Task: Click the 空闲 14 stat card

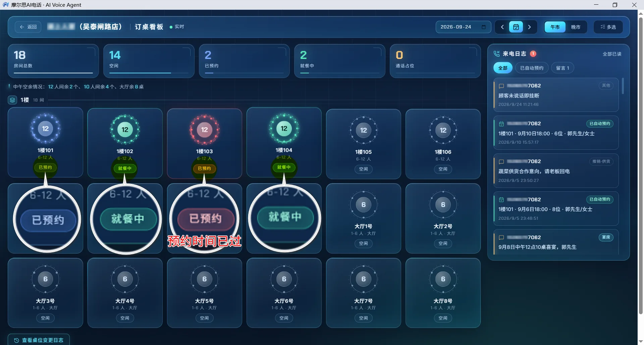Action: pyautogui.click(x=149, y=61)
